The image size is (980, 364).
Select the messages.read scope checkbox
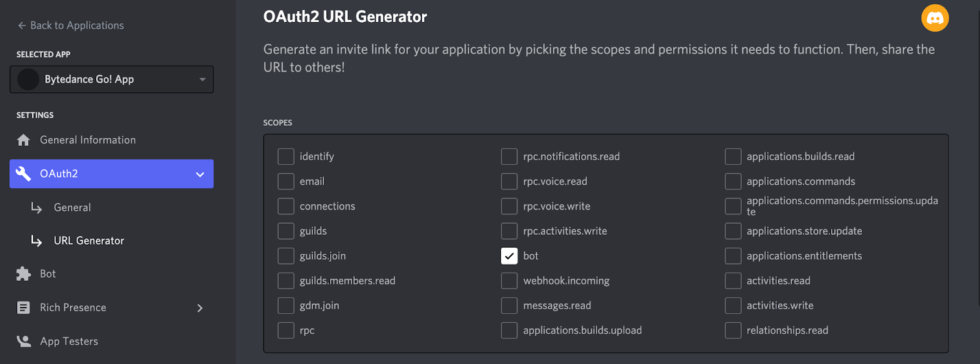509,306
